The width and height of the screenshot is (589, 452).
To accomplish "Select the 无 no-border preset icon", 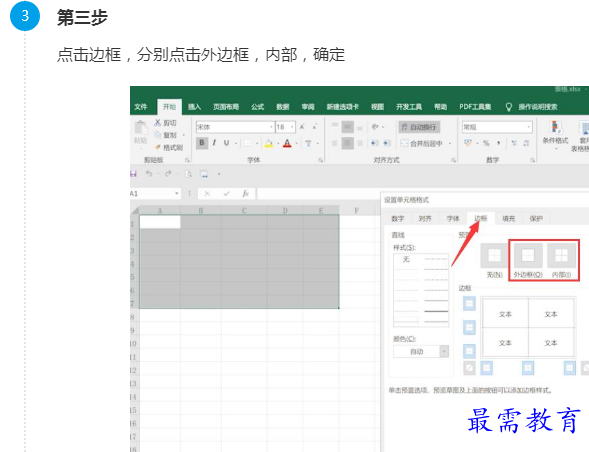I will (494, 255).
